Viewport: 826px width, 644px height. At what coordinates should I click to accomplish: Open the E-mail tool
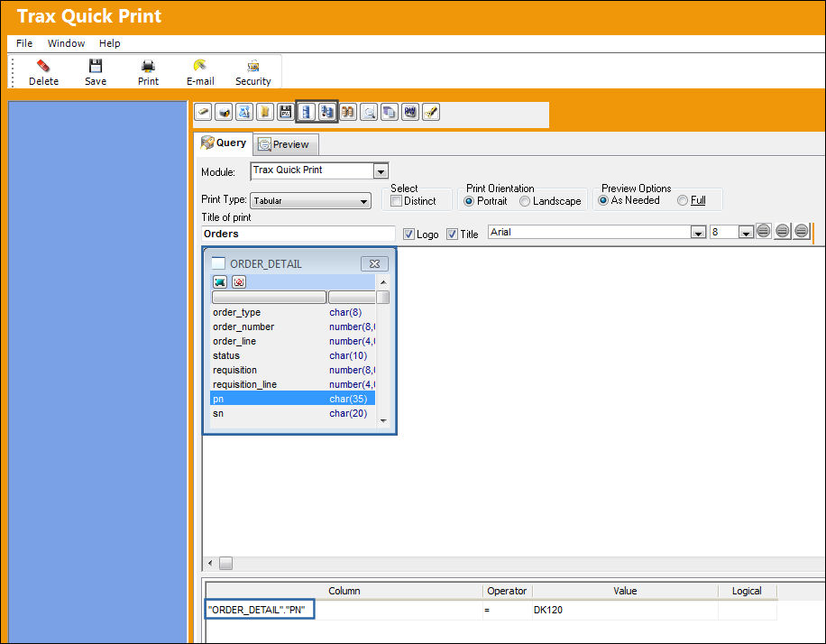[x=200, y=72]
